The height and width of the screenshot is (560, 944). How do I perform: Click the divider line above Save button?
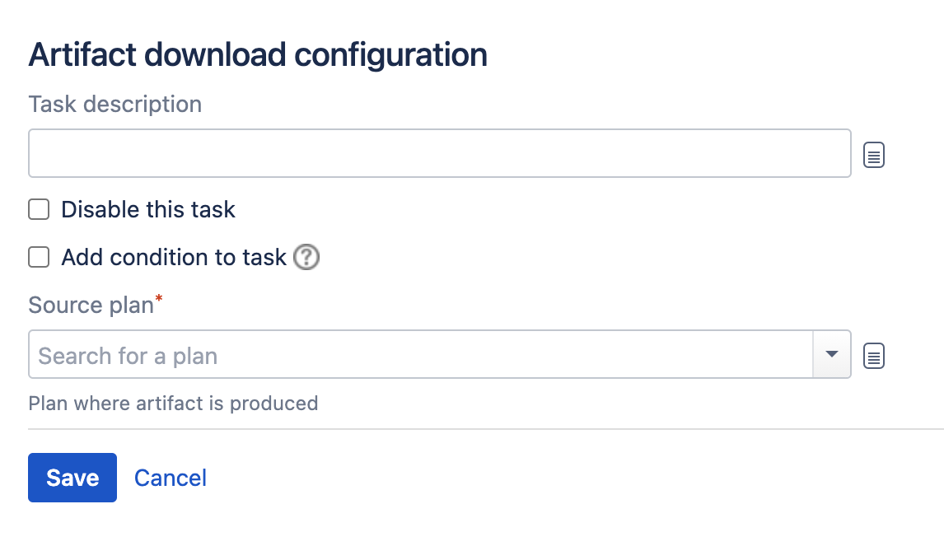click(x=486, y=429)
